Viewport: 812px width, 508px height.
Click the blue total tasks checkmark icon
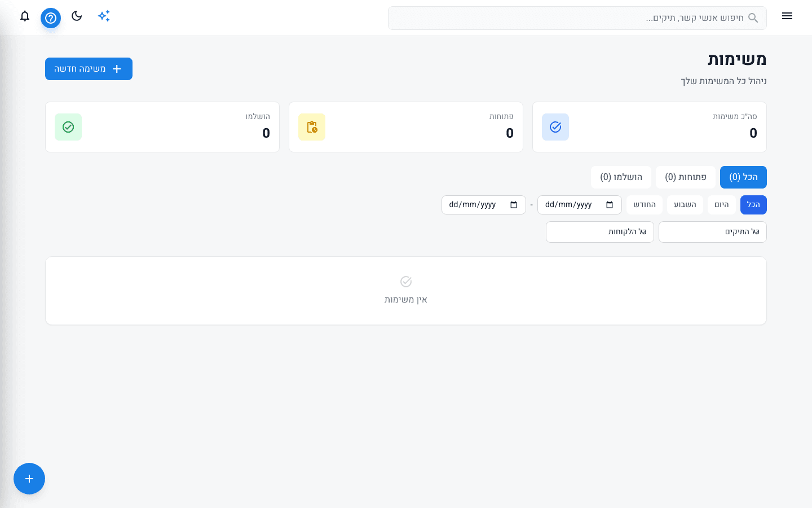click(555, 127)
